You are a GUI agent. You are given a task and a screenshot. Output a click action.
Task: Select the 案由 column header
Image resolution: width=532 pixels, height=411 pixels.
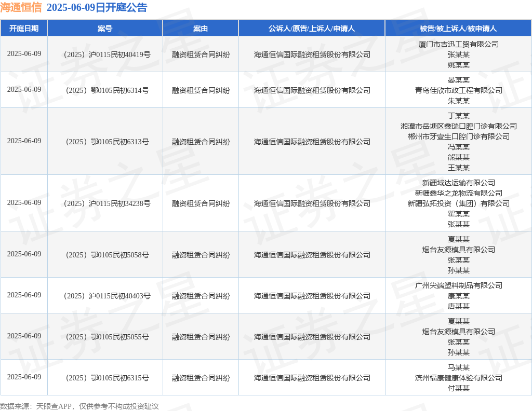pyautogui.click(x=201, y=29)
